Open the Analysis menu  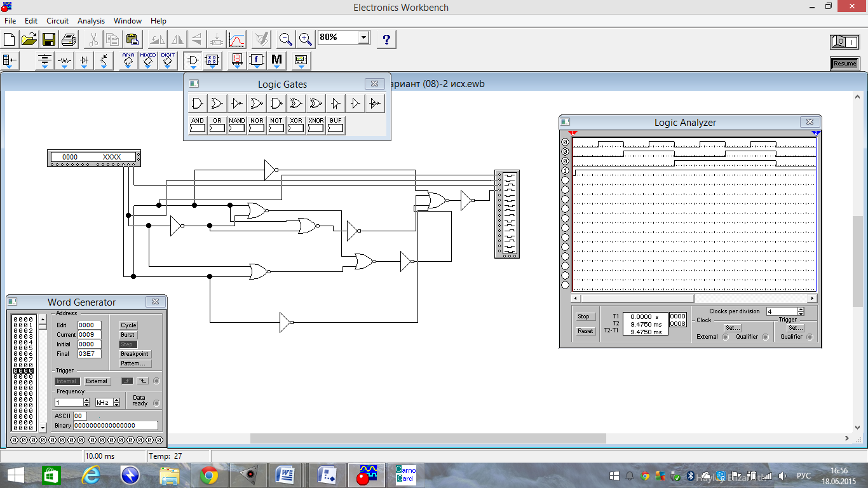(92, 21)
